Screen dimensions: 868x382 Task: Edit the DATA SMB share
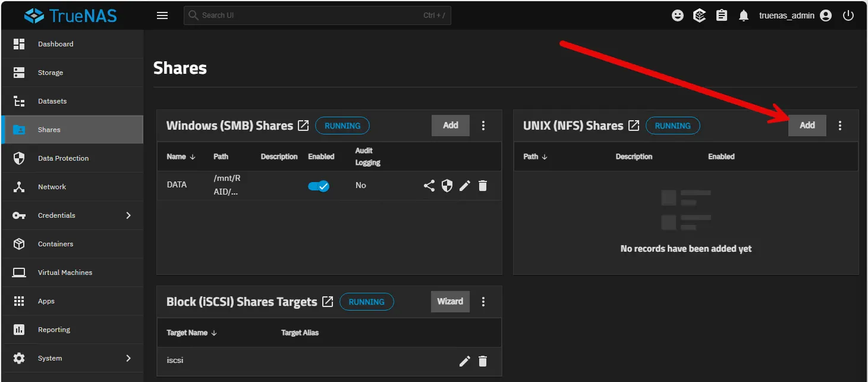(465, 186)
